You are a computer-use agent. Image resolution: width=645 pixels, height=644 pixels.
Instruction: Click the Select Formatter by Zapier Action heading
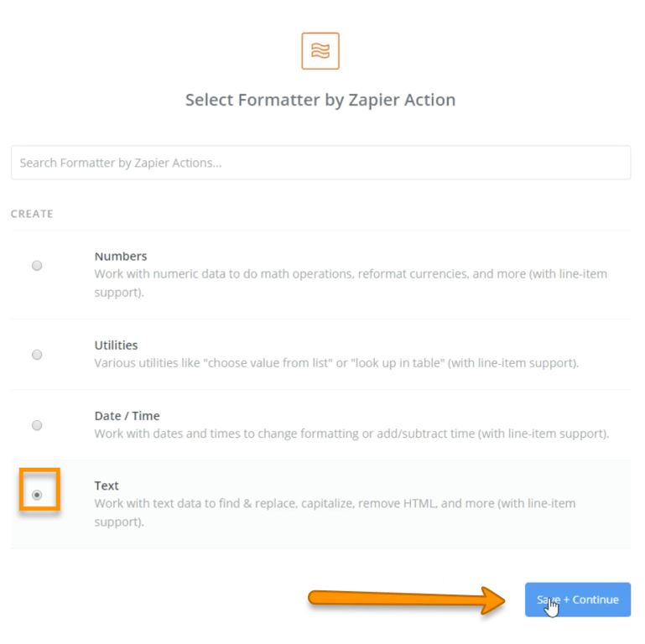tap(320, 100)
